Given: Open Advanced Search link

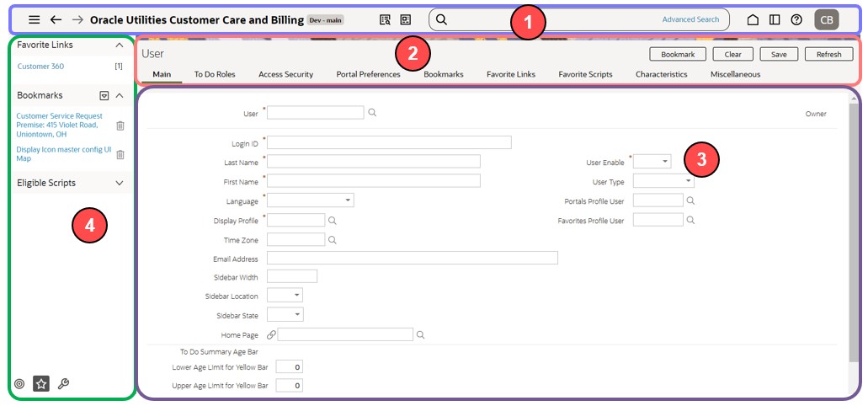Looking at the screenshot, I should point(691,19).
